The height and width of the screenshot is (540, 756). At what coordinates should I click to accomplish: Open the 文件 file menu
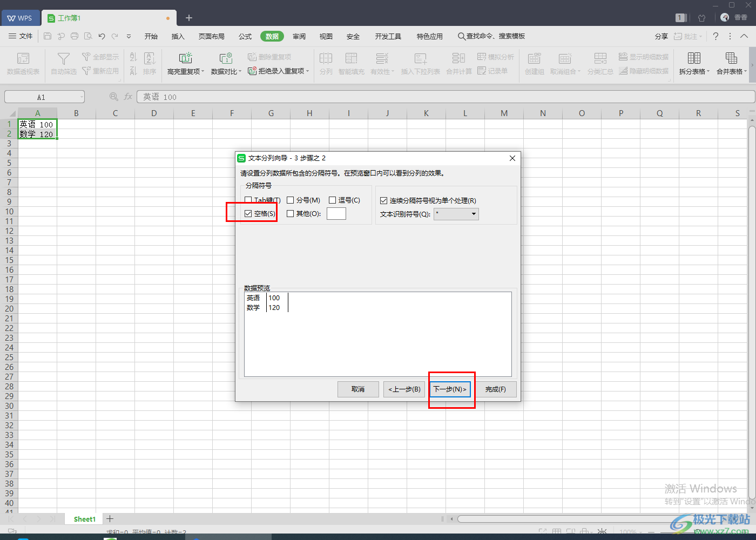point(21,36)
